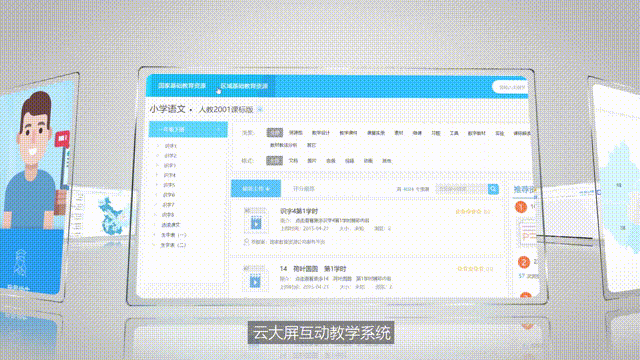The height and width of the screenshot is (360, 640).
Task: Click the star rating of 荷叶圆圆 lesson
Action: (x=471, y=269)
